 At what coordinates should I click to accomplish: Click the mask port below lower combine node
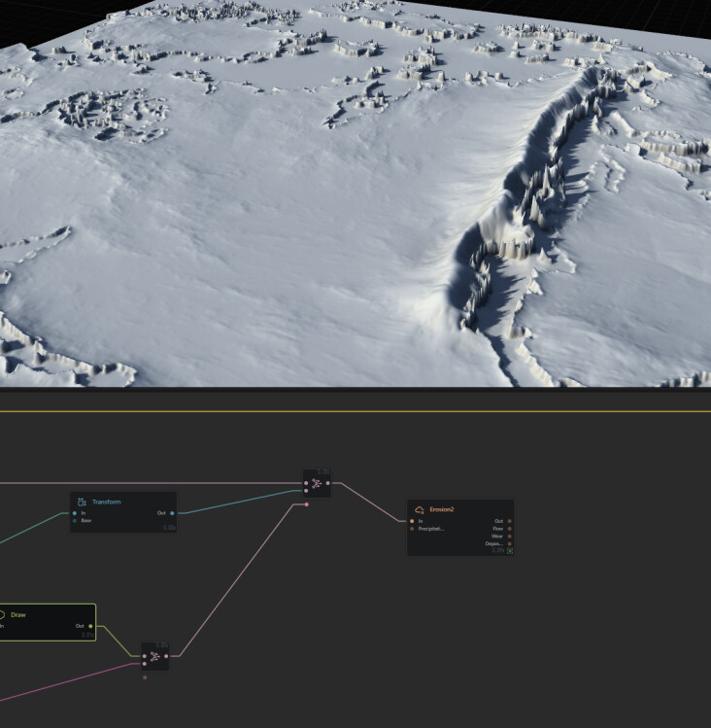(x=145, y=676)
